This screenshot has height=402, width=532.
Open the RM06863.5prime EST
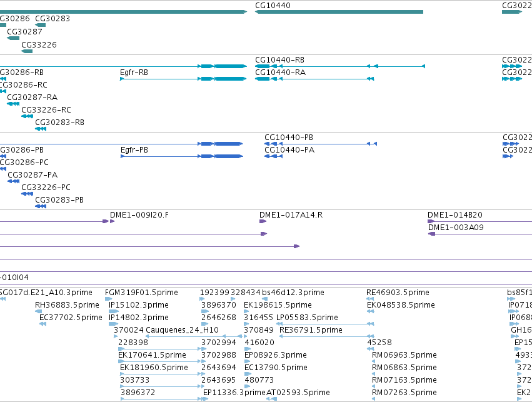[373, 374]
